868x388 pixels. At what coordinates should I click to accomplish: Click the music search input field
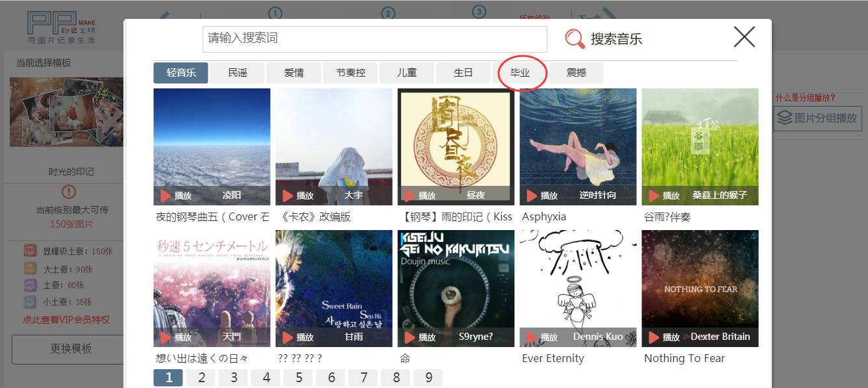(375, 39)
